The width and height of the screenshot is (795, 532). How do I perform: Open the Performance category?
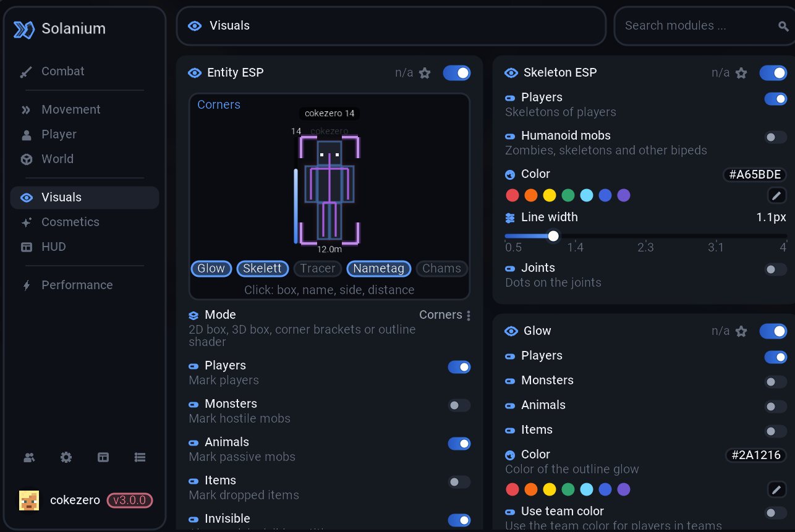85,285
